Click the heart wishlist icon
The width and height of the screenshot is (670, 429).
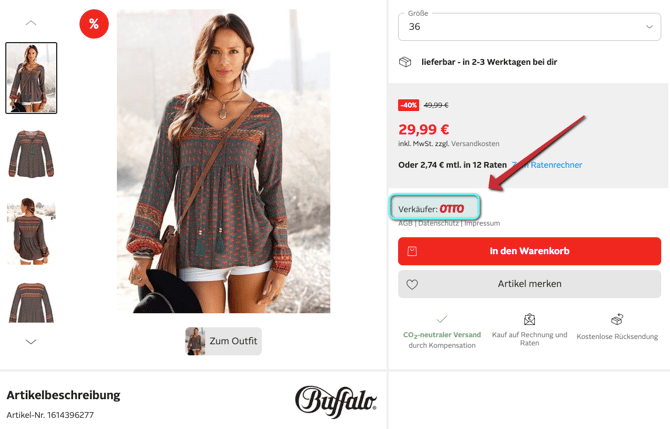[x=412, y=284]
